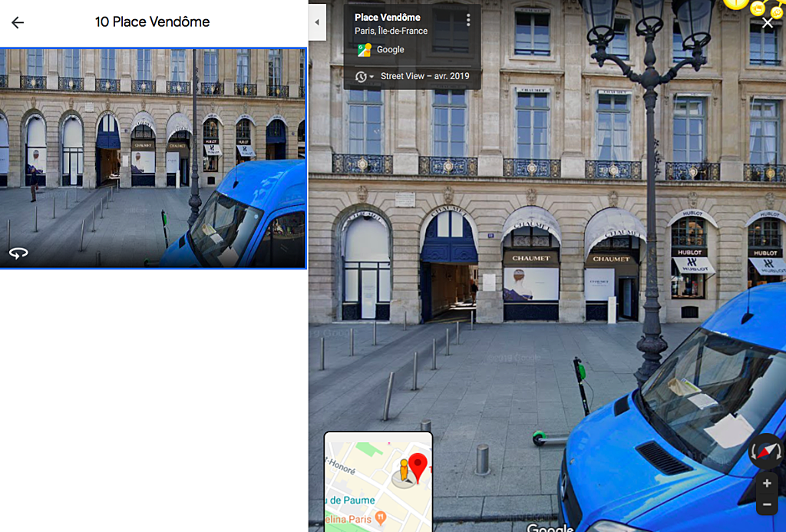Image resolution: width=786 pixels, height=532 pixels.
Task: Go back using the arrow beside 10 Place Vendôme
Action: point(18,22)
